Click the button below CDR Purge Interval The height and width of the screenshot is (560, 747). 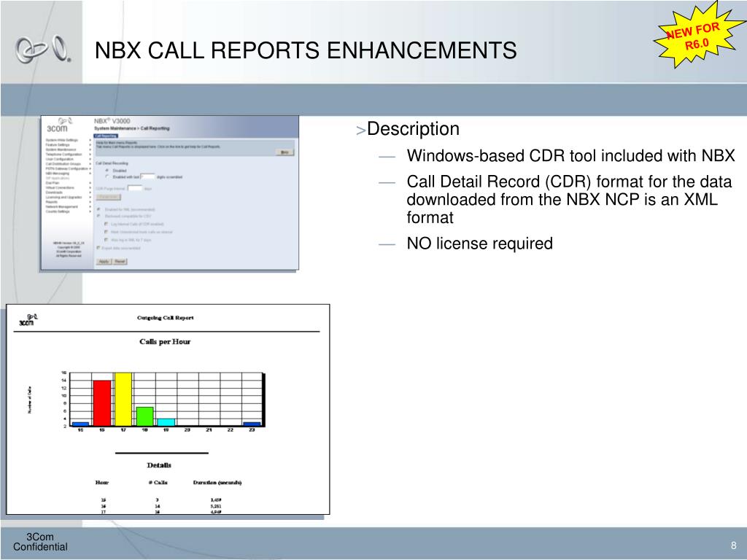pos(108,197)
